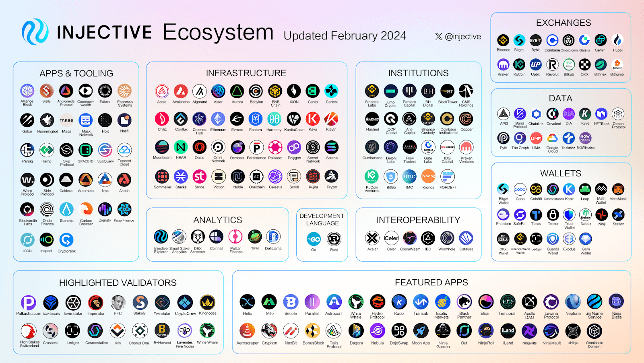Screen dimensions: 644x363
Task: Open the Galxe app icon
Action: (27, 120)
